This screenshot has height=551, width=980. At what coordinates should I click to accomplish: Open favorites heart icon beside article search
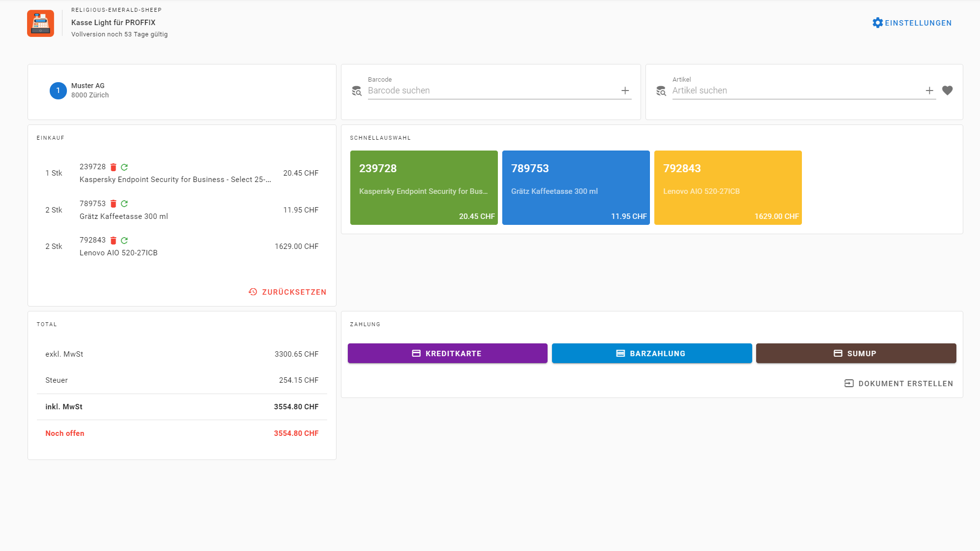(947, 91)
